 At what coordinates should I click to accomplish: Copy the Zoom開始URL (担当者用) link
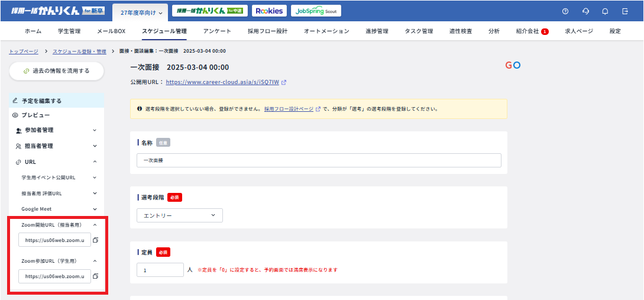(95, 240)
